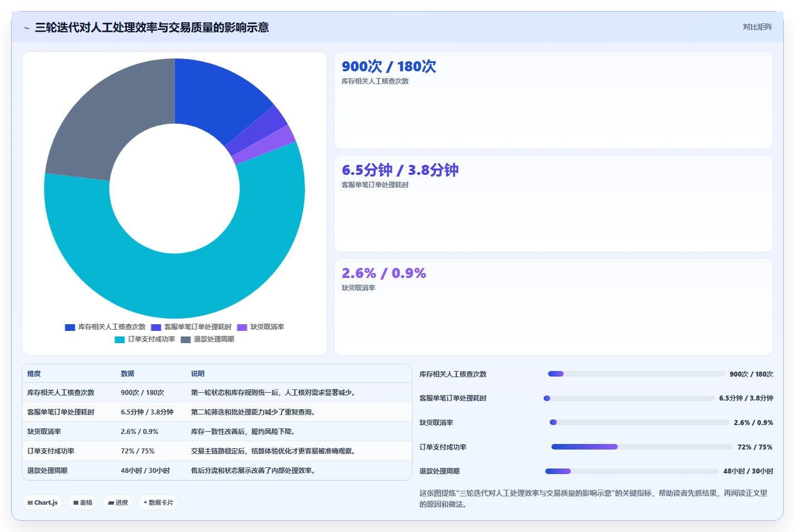The width and height of the screenshot is (795, 532).
Task: Click the 退款处理周期 label in progress list
Action: click(x=439, y=471)
